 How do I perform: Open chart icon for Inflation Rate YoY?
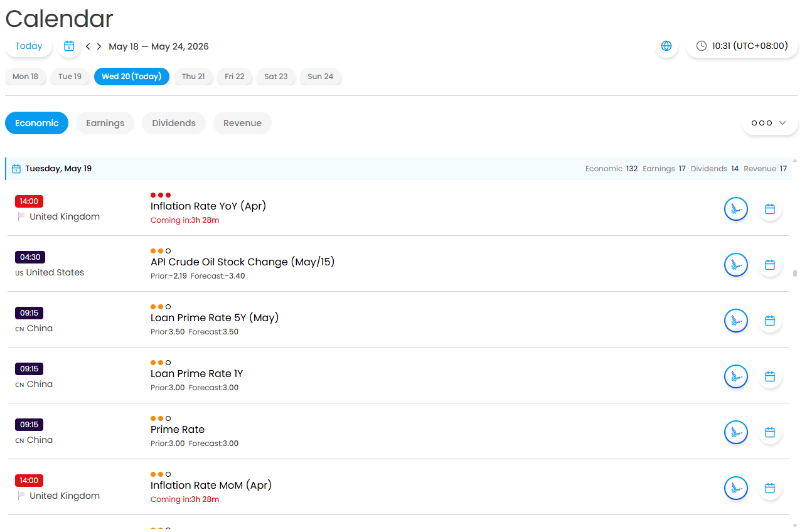(x=736, y=209)
